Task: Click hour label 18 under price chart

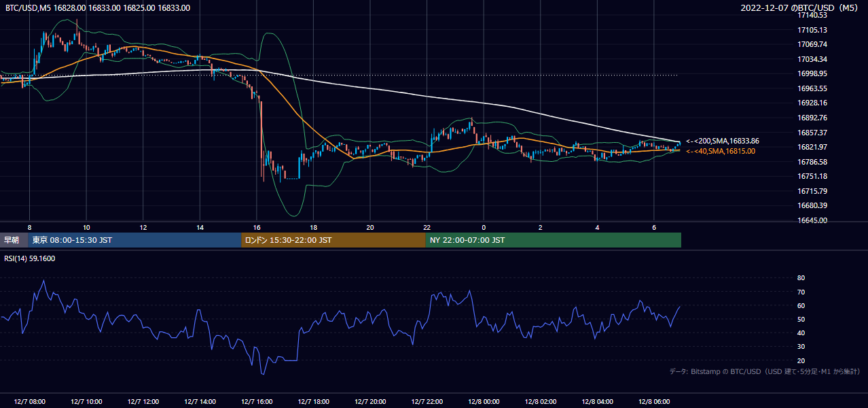Action: click(x=313, y=227)
